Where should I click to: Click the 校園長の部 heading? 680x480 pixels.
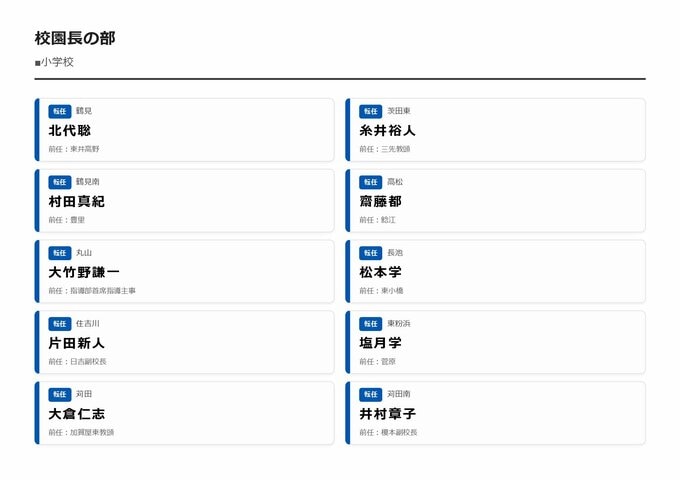click(x=75, y=38)
